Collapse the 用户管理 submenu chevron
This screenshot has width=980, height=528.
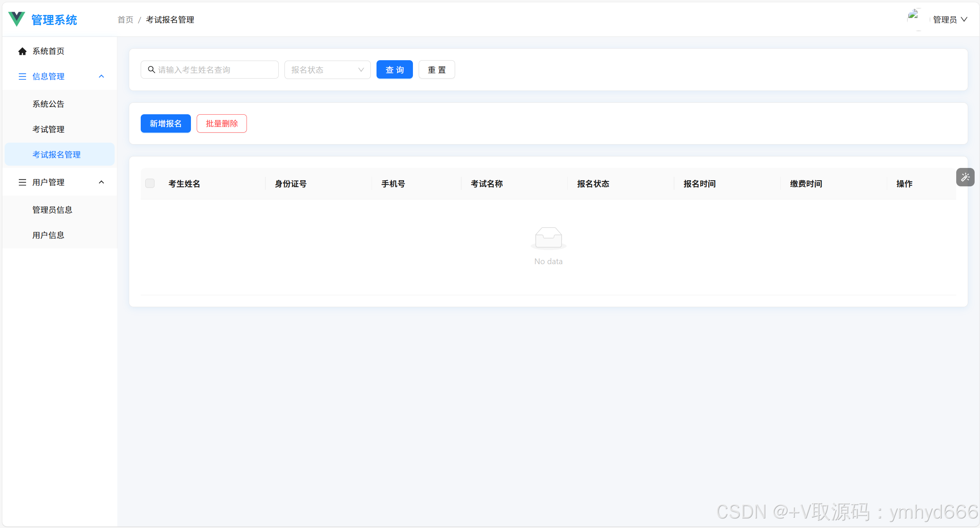(x=102, y=183)
